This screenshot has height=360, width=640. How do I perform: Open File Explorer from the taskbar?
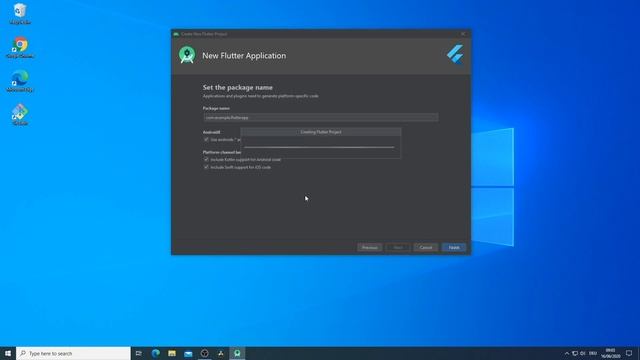click(x=172, y=353)
